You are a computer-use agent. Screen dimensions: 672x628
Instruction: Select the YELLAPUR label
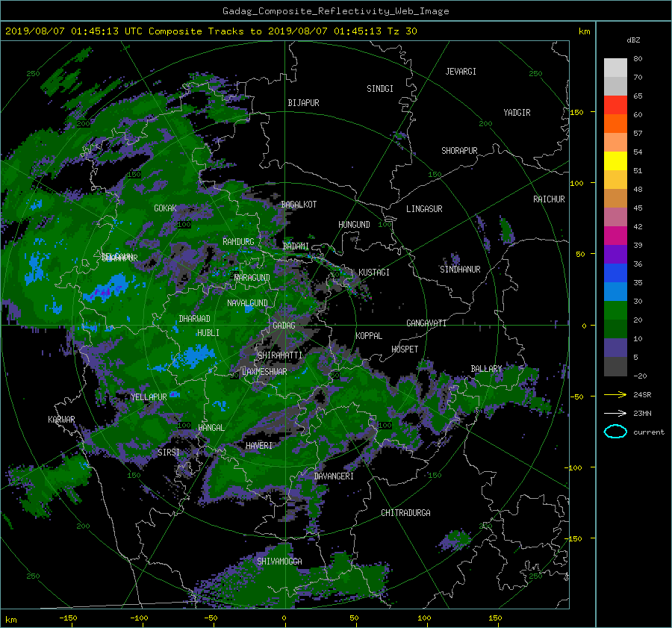coord(149,397)
